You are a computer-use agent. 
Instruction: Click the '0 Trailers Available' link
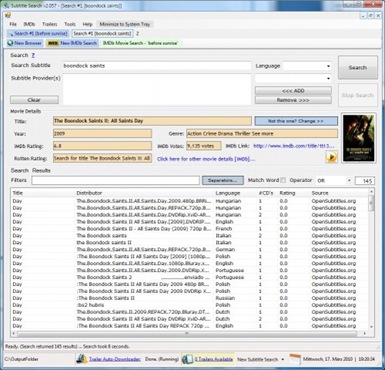(214, 359)
